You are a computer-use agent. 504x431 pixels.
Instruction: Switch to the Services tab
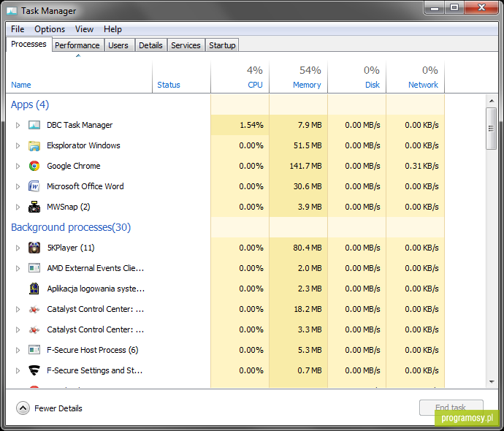186,45
